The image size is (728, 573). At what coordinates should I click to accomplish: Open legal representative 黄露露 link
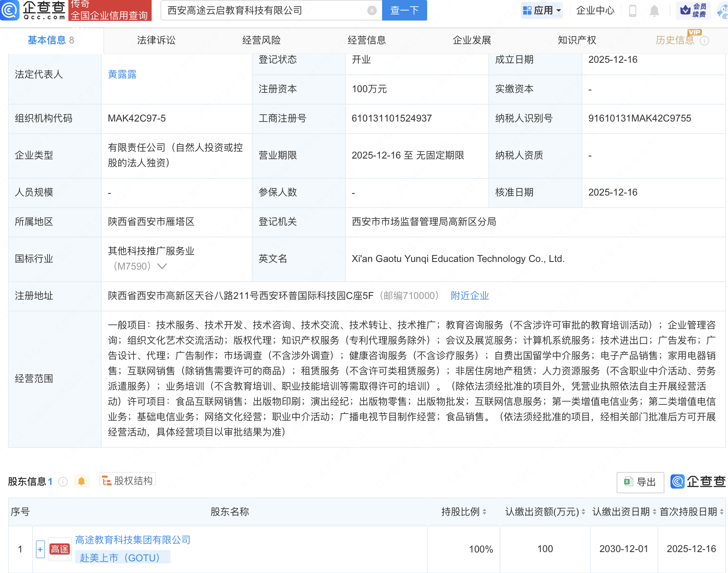tap(122, 74)
